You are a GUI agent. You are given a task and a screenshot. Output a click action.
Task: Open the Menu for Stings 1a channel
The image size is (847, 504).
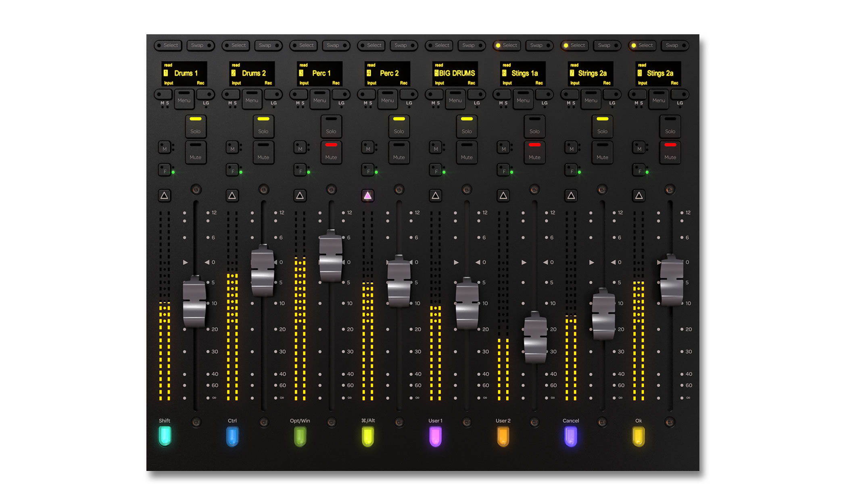[523, 99]
